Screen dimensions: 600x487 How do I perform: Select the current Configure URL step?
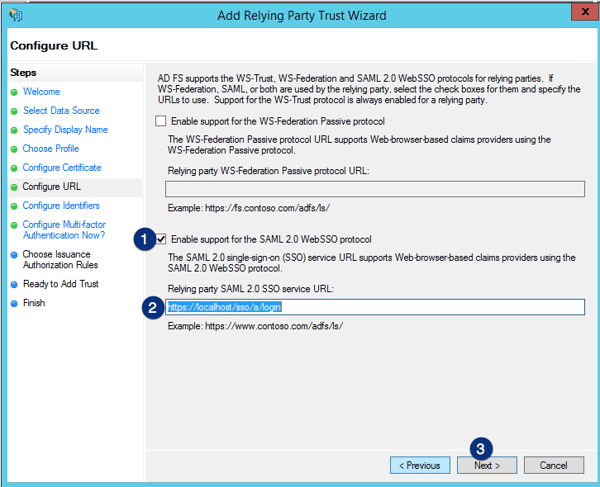pos(52,187)
